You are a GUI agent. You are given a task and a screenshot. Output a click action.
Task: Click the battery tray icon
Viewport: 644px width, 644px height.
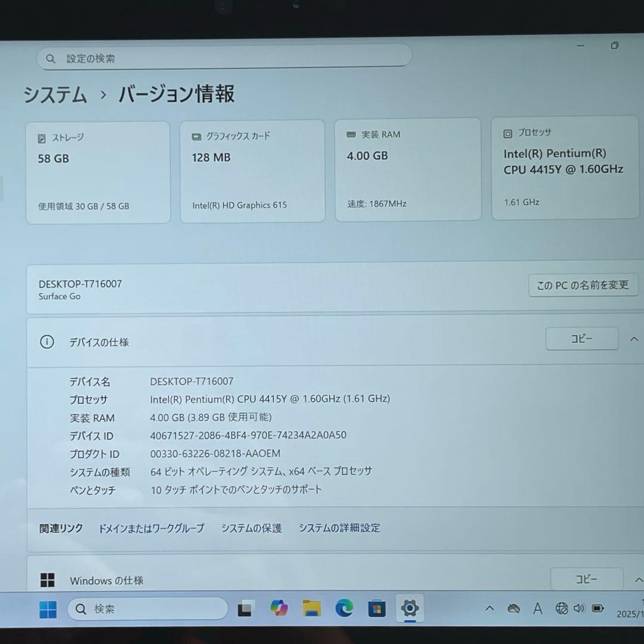click(x=597, y=608)
